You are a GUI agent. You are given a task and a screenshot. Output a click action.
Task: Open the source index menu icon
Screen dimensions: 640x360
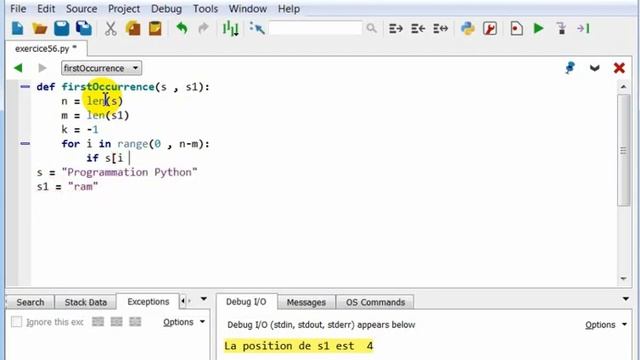coord(231,29)
